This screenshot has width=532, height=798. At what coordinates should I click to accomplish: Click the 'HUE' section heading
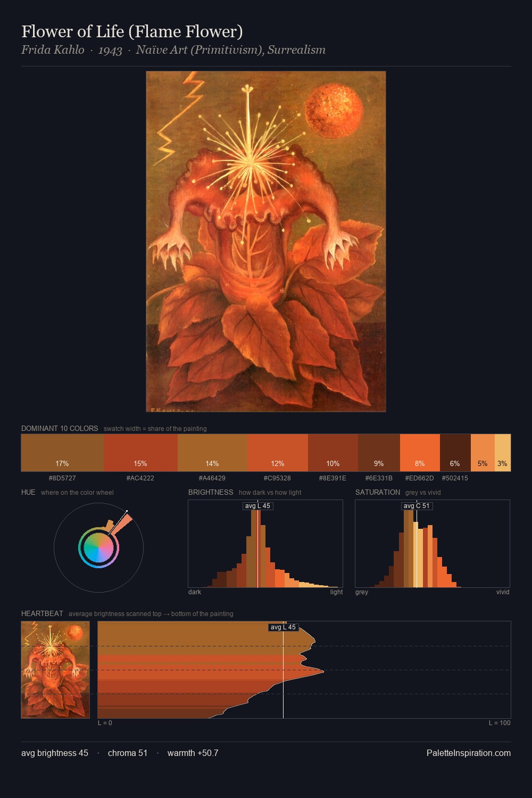[x=28, y=492]
